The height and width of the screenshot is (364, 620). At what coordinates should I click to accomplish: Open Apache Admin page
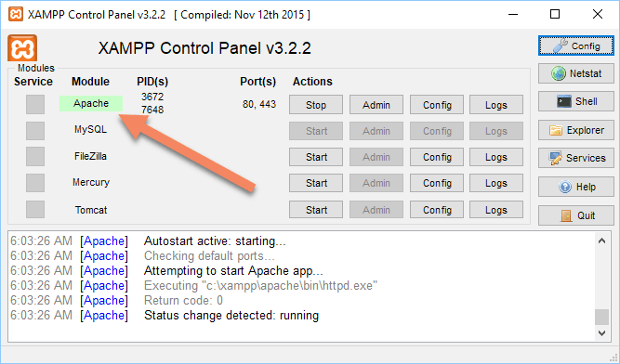pos(376,105)
